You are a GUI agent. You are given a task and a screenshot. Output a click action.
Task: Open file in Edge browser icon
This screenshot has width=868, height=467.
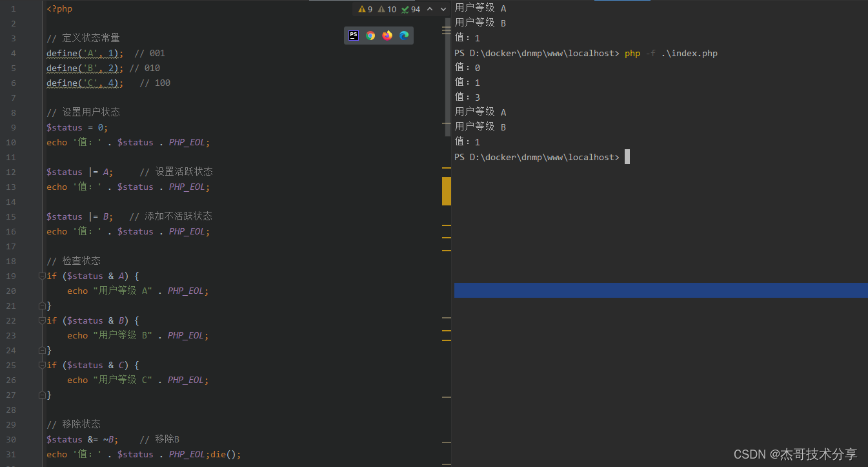point(404,36)
